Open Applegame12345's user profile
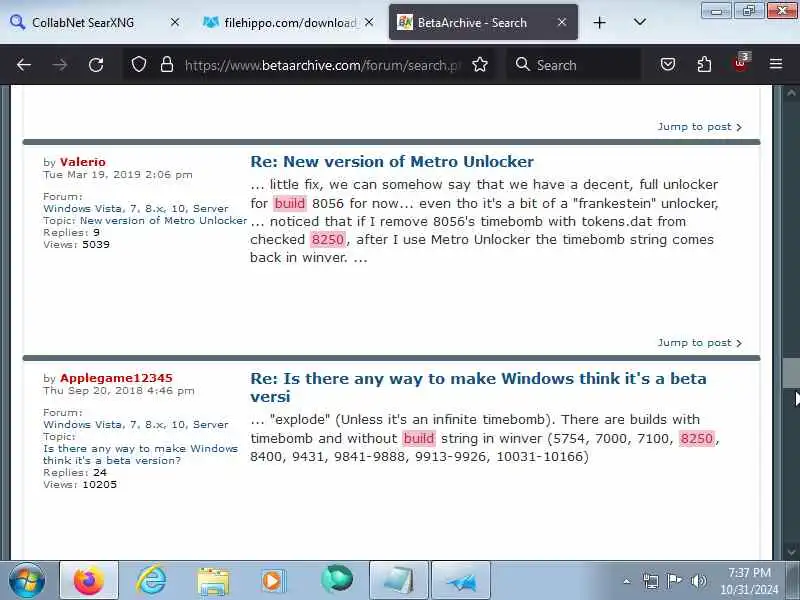 coord(116,378)
